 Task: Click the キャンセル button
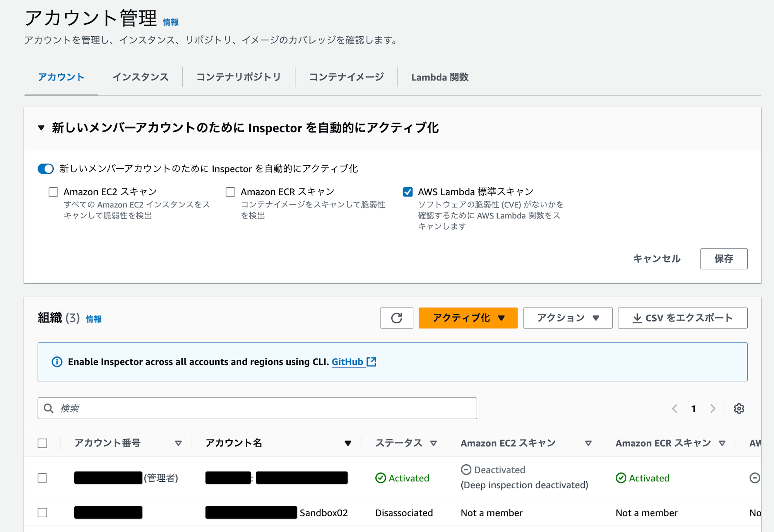point(657,259)
